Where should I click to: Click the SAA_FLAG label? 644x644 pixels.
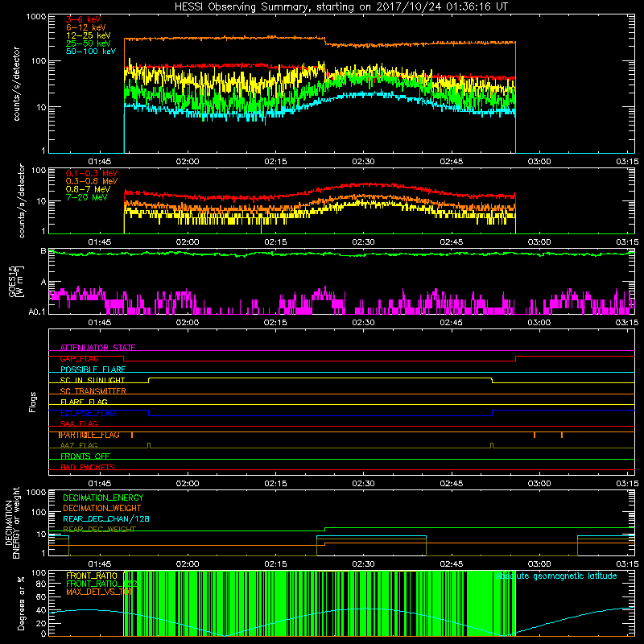point(79,423)
